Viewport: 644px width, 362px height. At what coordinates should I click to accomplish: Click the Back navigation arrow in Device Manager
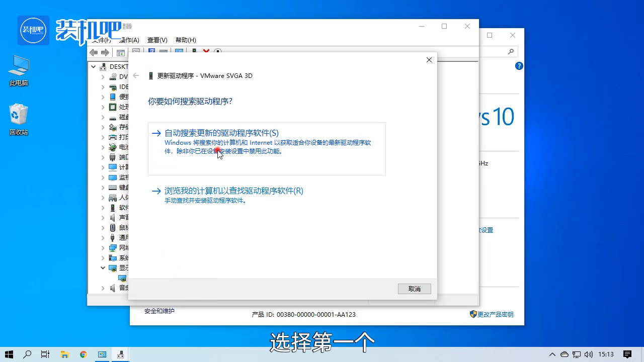pos(94,52)
